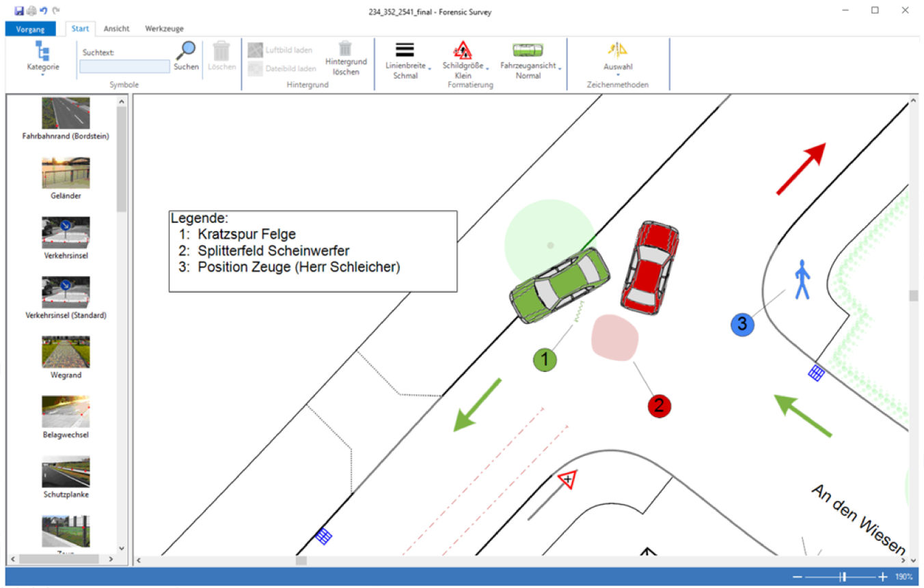Click the save icon in title bar
Image resolution: width=924 pixels, height=588 pixels.
point(19,10)
